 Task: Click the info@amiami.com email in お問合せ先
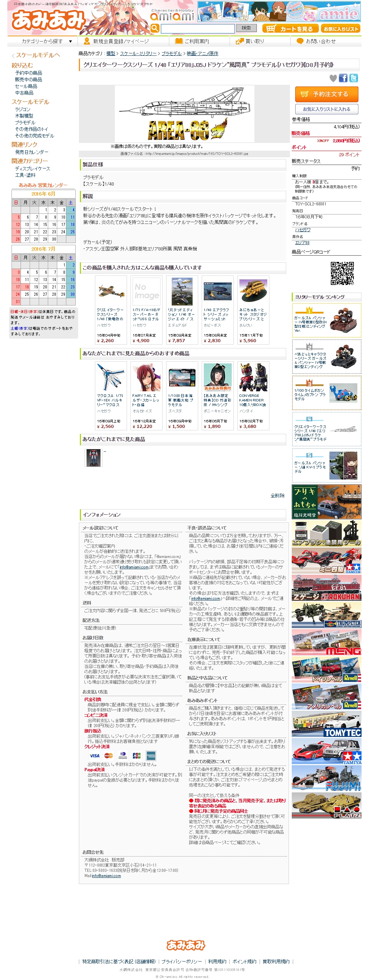106,875
